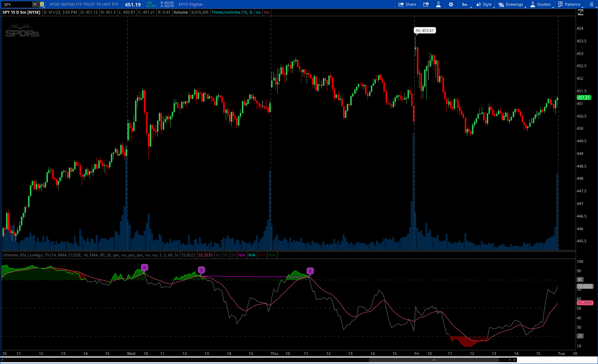The height and width of the screenshot is (364, 598).
Task: Click the SPY 15 D 5m [NYSE] header label
Action: point(21,12)
